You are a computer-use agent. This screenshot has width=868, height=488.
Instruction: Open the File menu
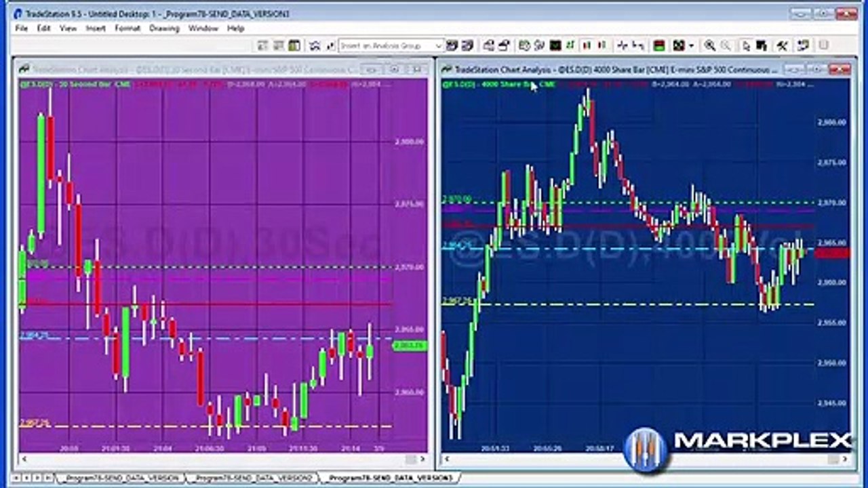pyautogui.click(x=21, y=28)
